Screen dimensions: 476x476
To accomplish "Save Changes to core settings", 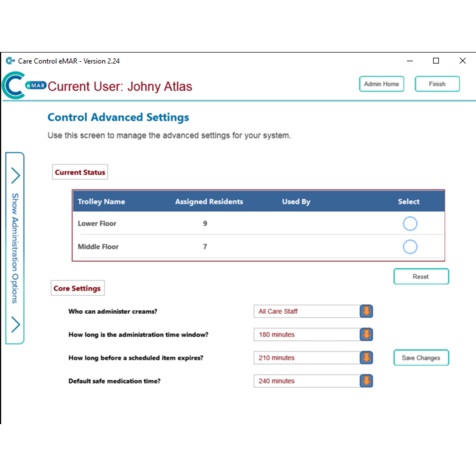I will [421, 357].
